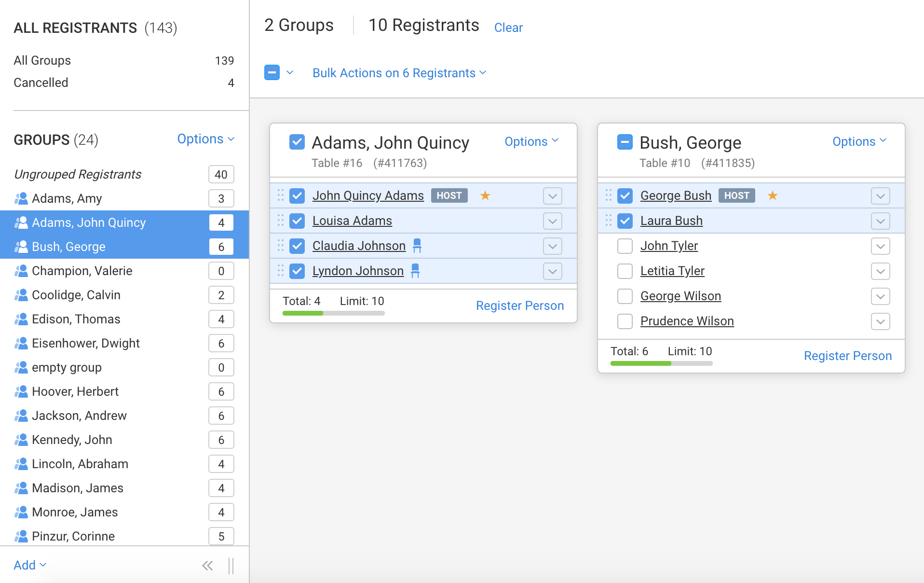Expand the dropdown arrow for Prudence Wilson
Screen dimensions: 924x583
880,321
